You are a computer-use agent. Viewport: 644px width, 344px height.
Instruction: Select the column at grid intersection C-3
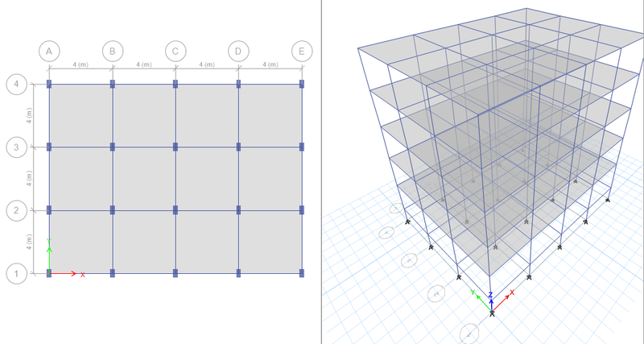(x=175, y=147)
